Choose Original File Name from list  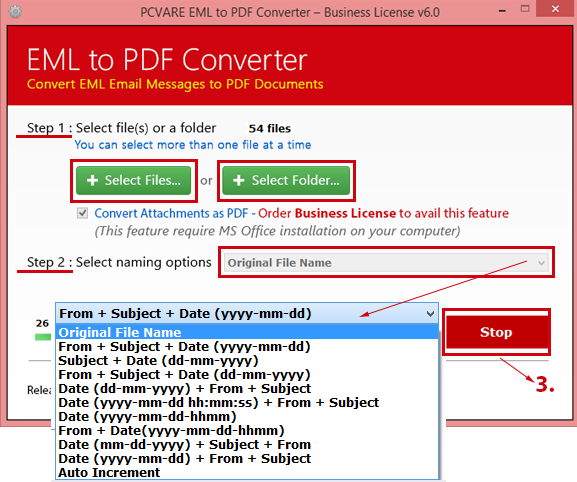(x=247, y=333)
